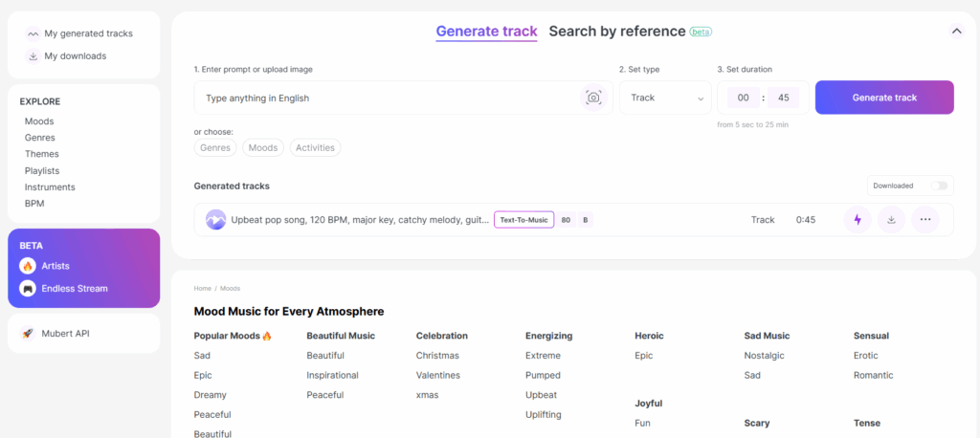Click the Artists fire icon
The height and width of the screenshot is (438, 980).
(x=28, y=266)
